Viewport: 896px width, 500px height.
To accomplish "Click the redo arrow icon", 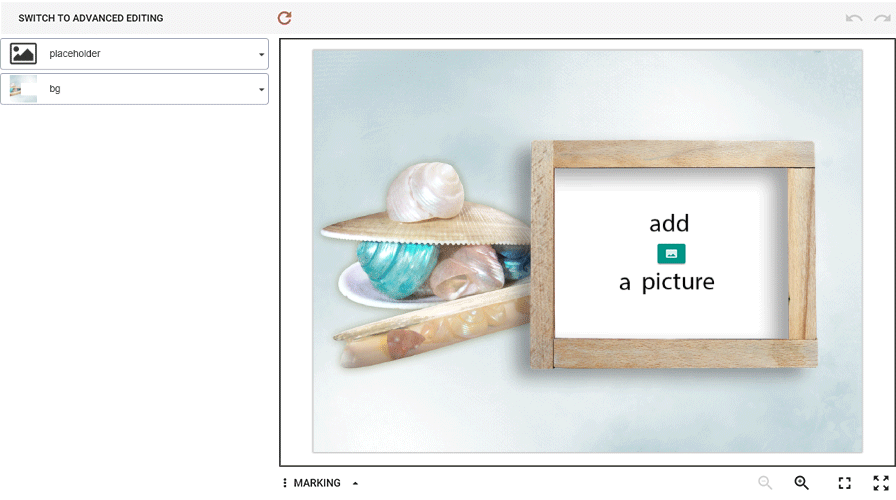I will point(882,18).
